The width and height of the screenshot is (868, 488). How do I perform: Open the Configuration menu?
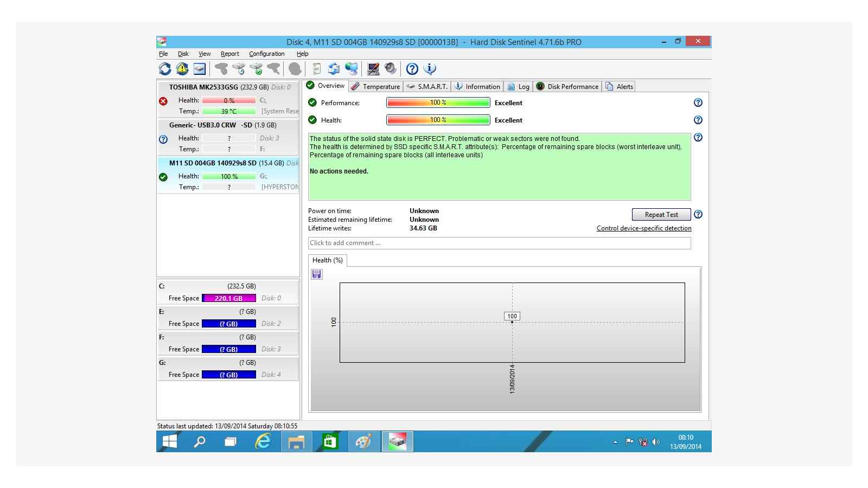(x=267, y=54)
